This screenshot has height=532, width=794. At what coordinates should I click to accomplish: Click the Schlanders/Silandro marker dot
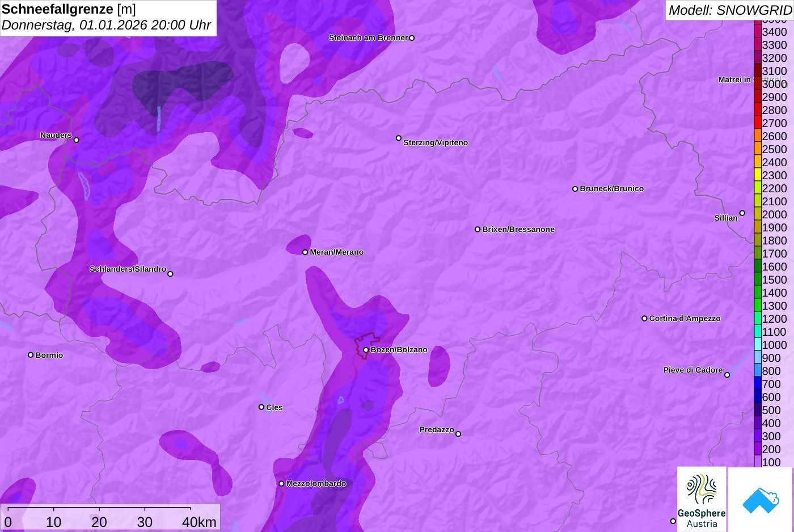tap(170, 274)
